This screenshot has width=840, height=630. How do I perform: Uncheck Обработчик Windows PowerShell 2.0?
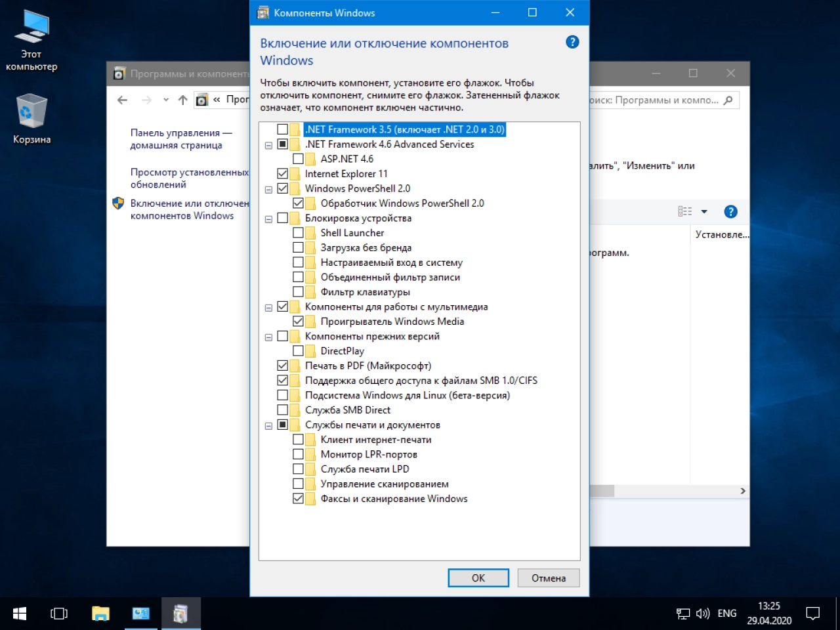click(x=298, y=203)
